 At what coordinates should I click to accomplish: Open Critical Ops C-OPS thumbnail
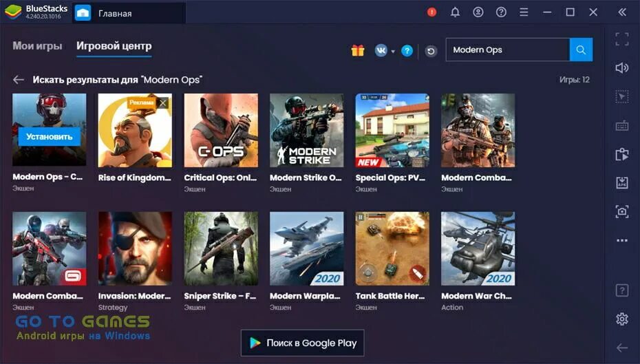click(221, 131)
